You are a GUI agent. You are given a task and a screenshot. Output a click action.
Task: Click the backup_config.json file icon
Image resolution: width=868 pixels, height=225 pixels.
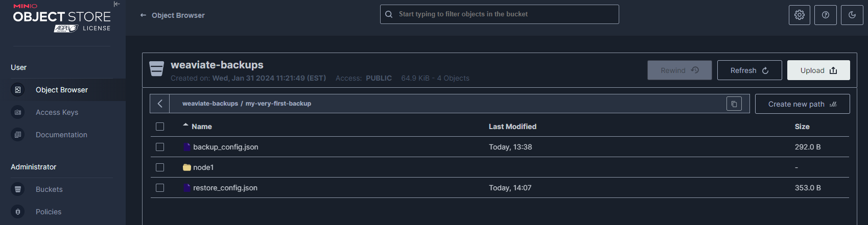[x=187, y=147]
